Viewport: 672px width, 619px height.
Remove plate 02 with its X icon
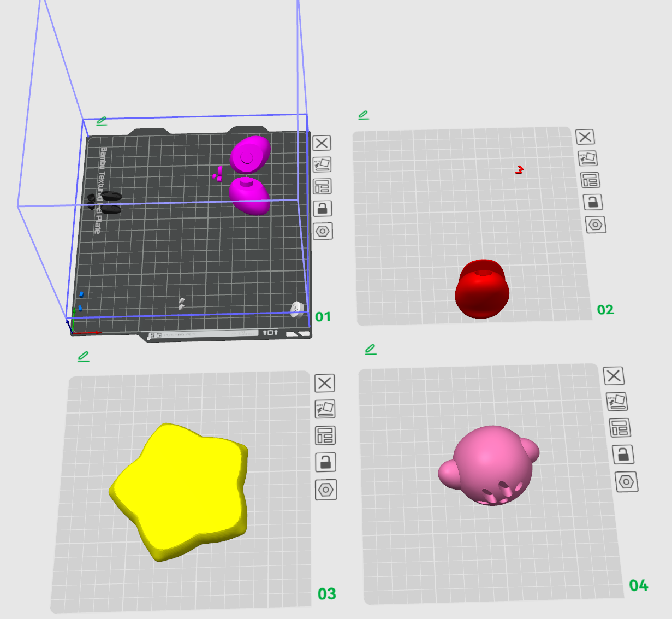[x=585, y=137]
